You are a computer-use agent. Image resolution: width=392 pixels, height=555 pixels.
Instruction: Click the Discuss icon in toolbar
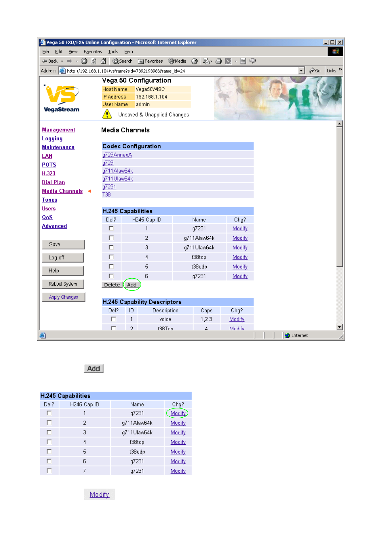[243, 61]
